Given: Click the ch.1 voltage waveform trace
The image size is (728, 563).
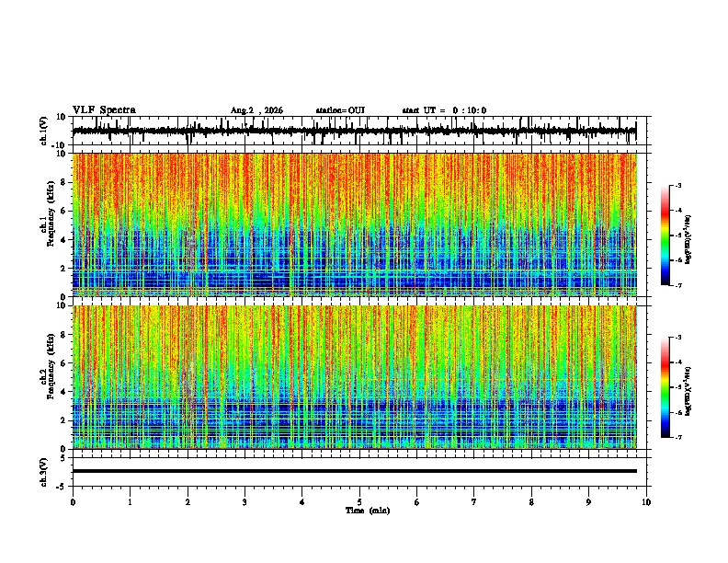Looking at the screenshot, I should [x=354, y=131].
